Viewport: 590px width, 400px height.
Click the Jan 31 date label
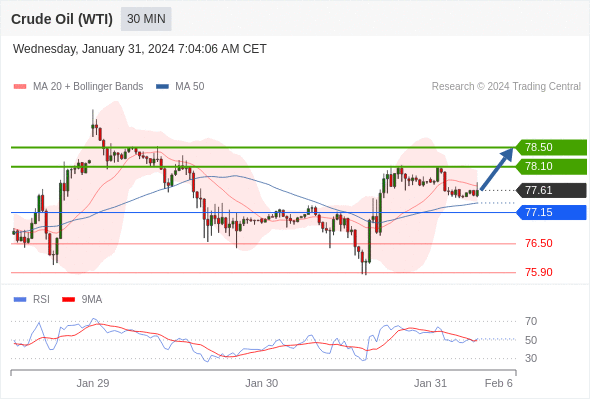click(430, 383)
